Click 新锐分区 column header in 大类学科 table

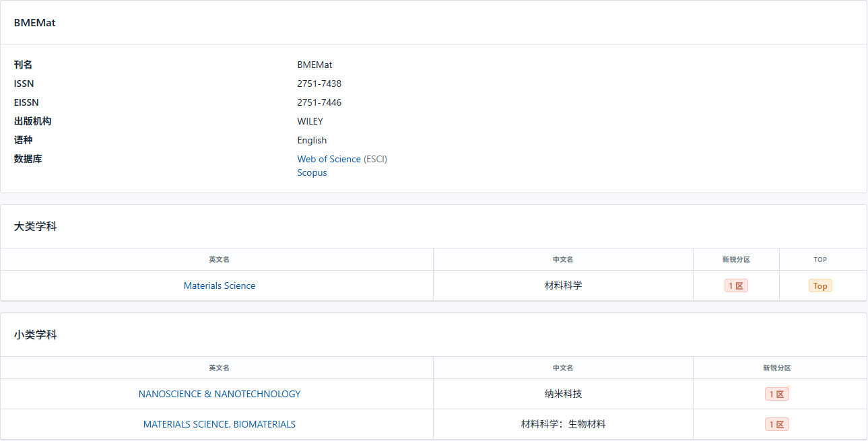pyautogui.click(x=736, y=259)
